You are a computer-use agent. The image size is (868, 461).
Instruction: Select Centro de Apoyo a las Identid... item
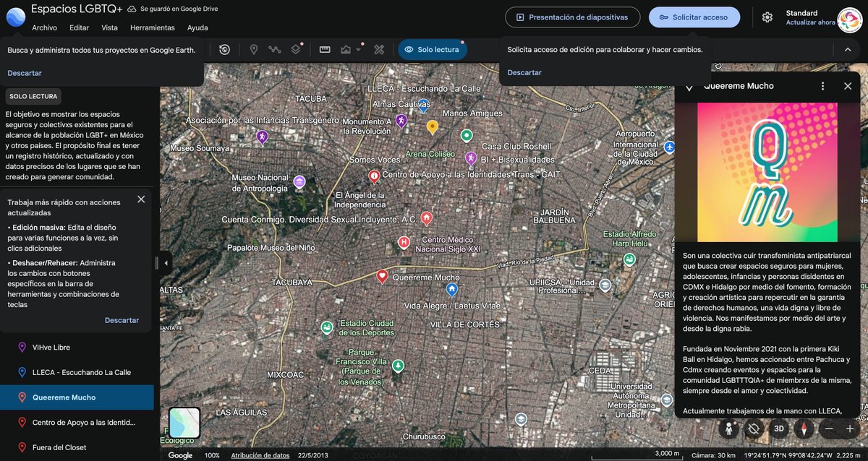pos(77,422)
